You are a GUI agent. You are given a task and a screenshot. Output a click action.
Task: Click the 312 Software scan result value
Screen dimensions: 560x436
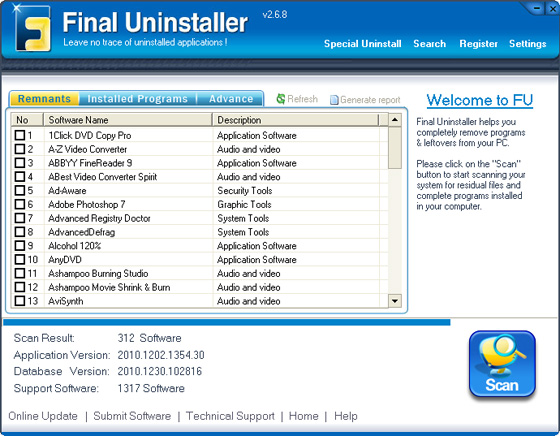(x=149, y=338)
